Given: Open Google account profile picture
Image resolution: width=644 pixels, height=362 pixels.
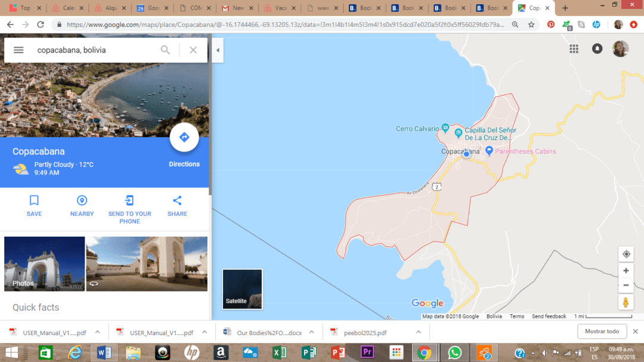Looking at the screenshot, I should (x=620, y=49).
